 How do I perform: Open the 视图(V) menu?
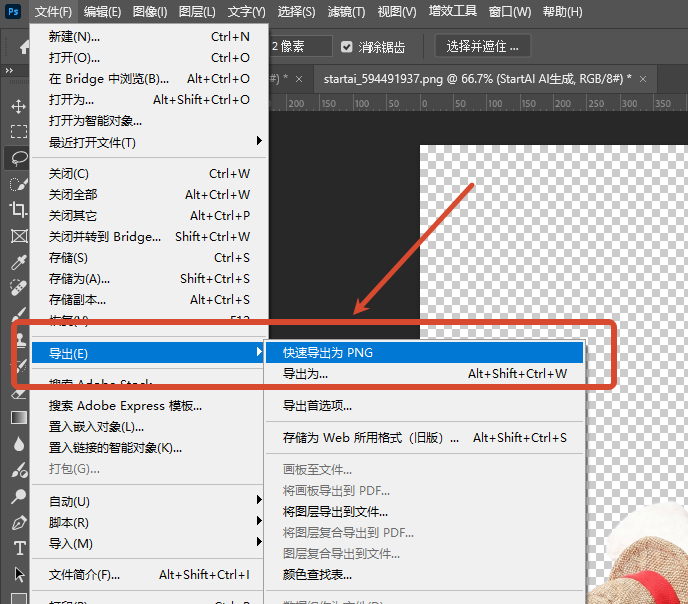click(397, 12)
